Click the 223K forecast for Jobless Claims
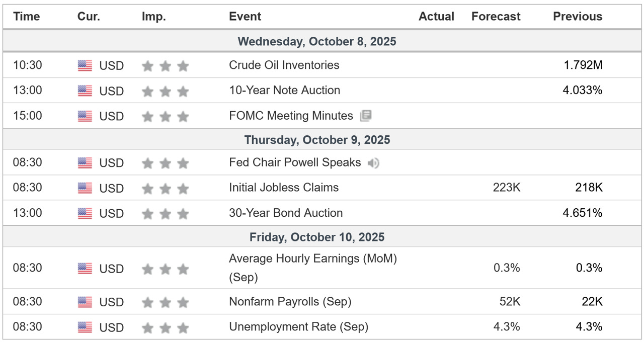644x342 pixels. (x=507, y=188)
